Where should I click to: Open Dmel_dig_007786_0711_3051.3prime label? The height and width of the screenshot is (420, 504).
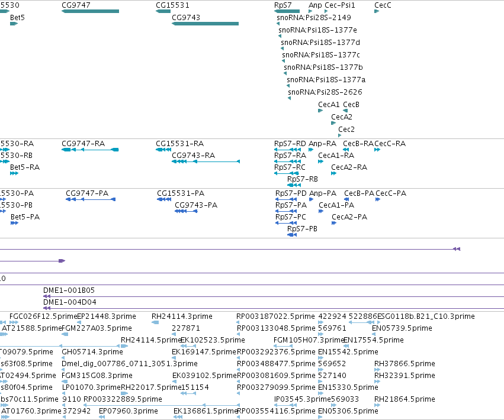(130, 364)
